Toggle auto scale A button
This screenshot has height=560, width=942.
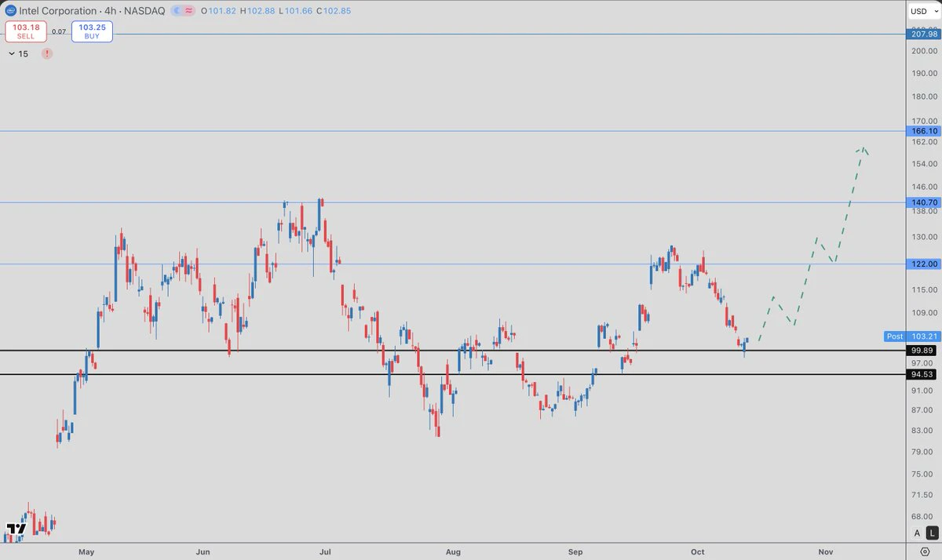coord(916,533)
